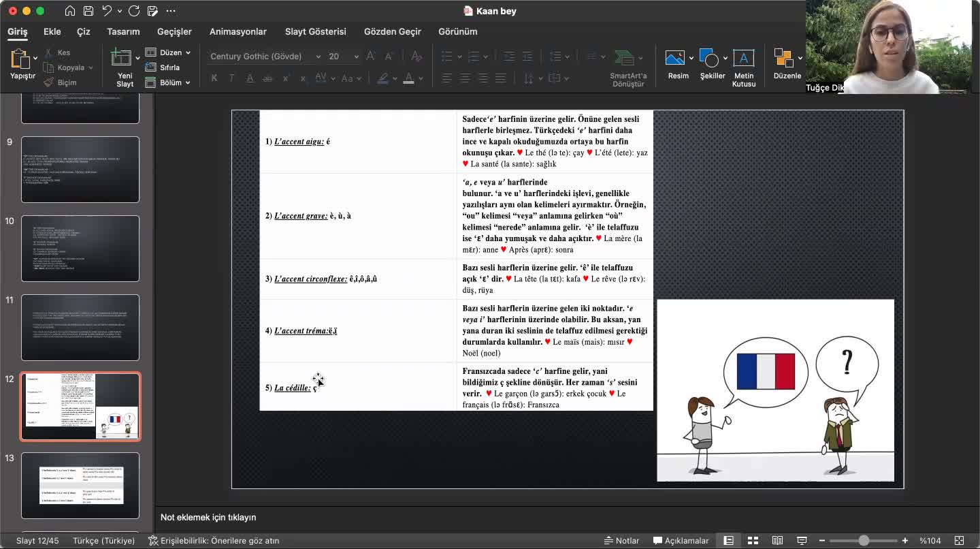This screenshot has height=549, width=980.
Task: Open the more quick access options (three dots)
Action: pyautogui.click(x=171, y=11)
